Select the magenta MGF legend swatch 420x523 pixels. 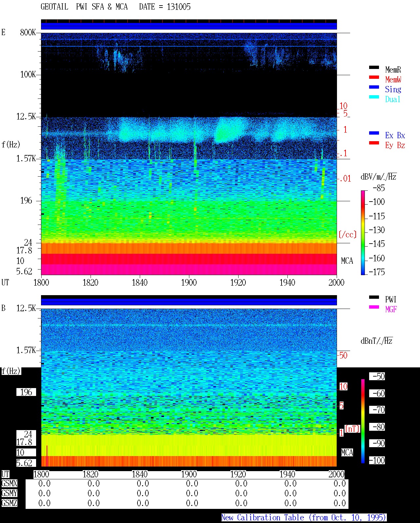[374, 307]
